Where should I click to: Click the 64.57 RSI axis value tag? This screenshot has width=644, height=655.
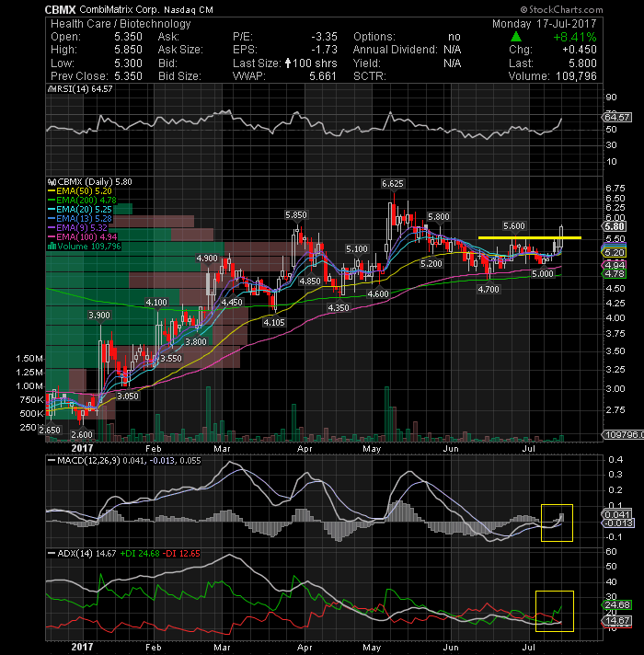click(x=616, y=118)
